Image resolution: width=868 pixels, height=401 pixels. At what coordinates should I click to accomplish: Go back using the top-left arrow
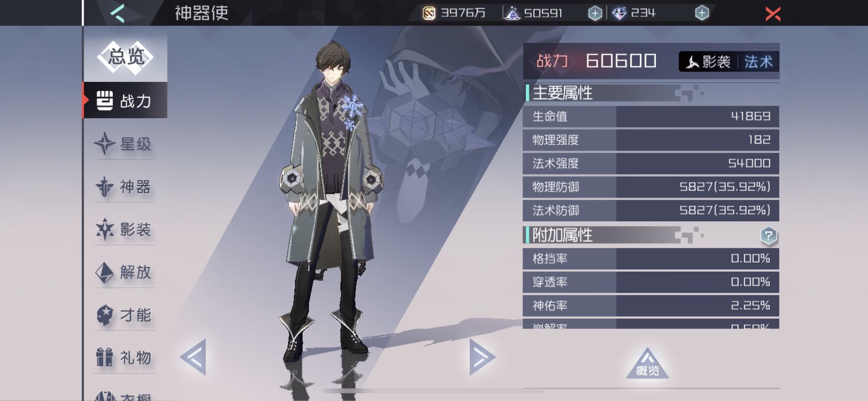pos(118,13)
